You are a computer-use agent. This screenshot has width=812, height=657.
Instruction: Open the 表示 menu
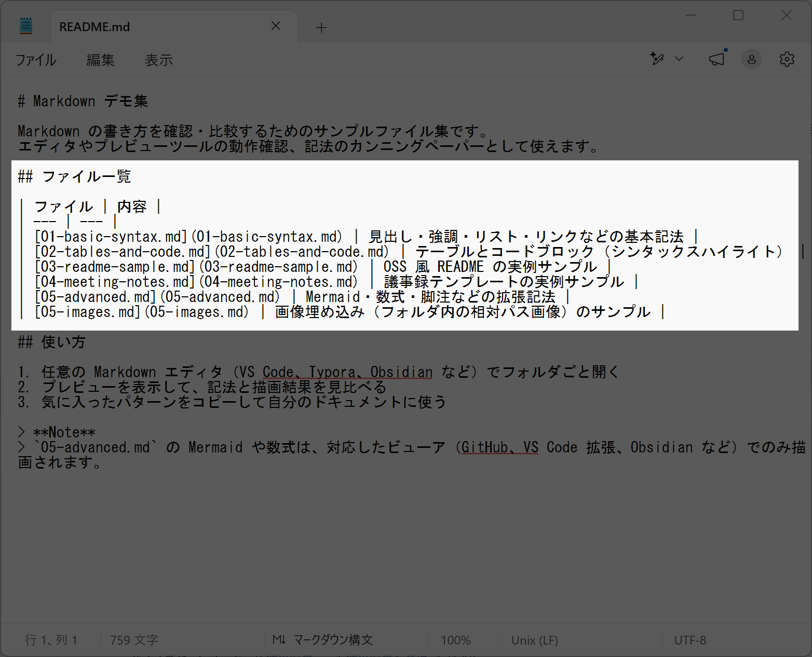point(158,60)
